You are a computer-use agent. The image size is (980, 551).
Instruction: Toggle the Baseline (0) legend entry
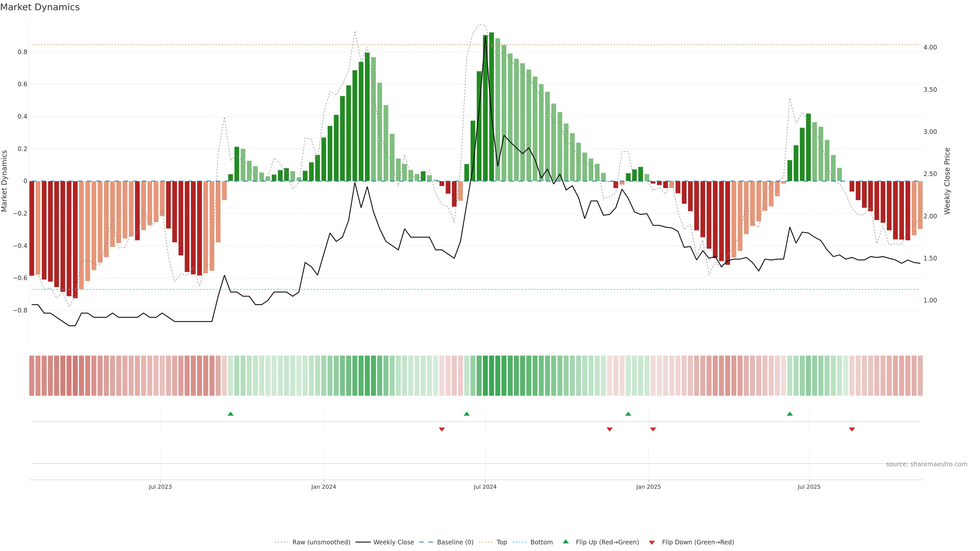[455, 542]
